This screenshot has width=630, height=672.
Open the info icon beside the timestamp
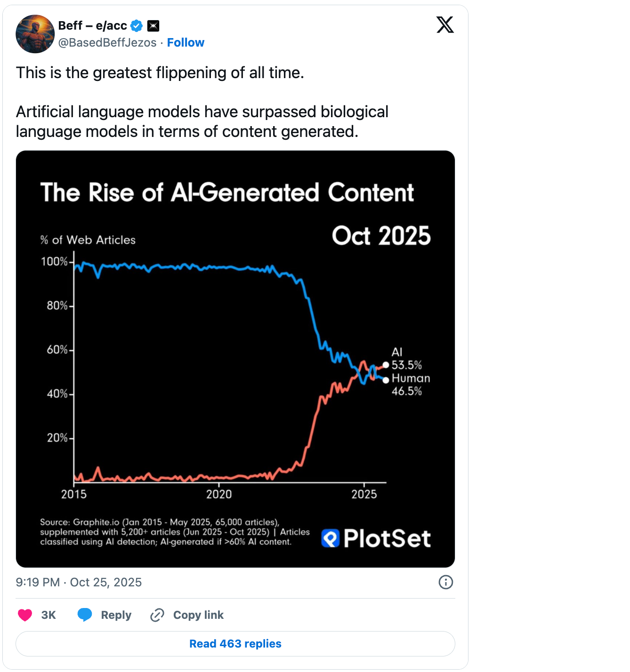445,582
